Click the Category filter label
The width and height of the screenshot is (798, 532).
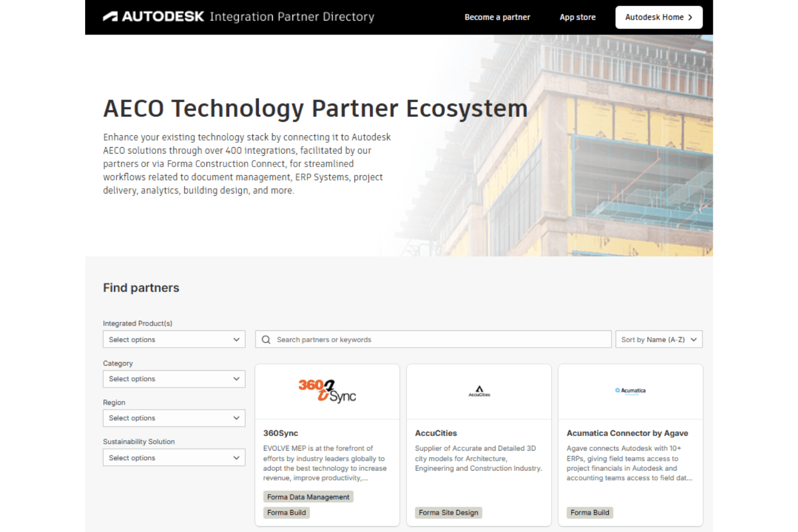(x=118, y=363)
